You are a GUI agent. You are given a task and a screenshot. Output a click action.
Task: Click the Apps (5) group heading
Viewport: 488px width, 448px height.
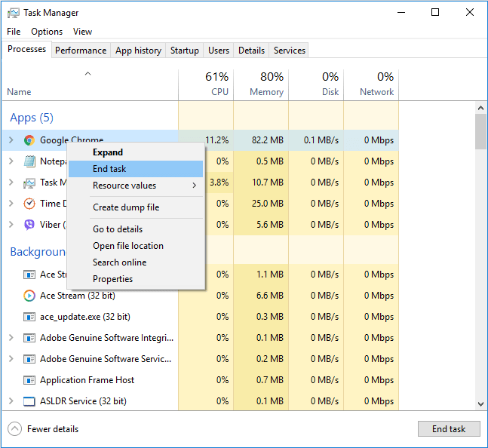(32, 118)
